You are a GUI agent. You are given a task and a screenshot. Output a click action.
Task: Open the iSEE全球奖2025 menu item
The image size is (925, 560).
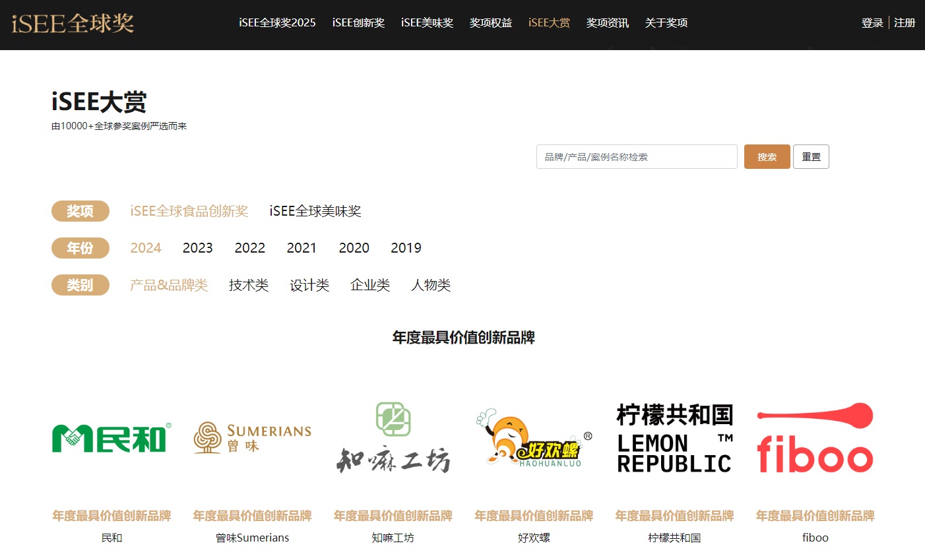pyautogui.click(x=277, y=23)
